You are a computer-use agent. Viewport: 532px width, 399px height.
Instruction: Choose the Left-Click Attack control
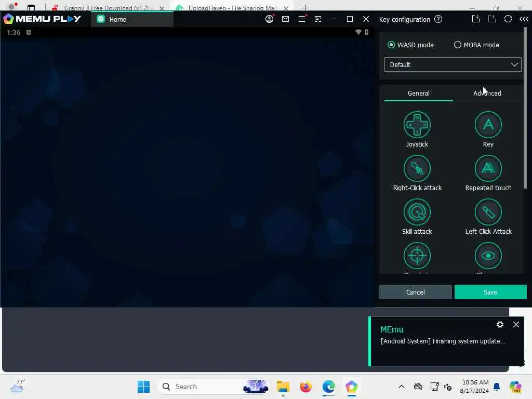tap(488, 212)
